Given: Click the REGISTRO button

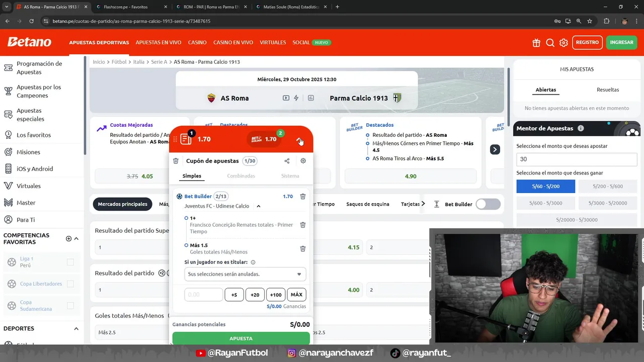Looking at the screenshot, I should [587, 42].
